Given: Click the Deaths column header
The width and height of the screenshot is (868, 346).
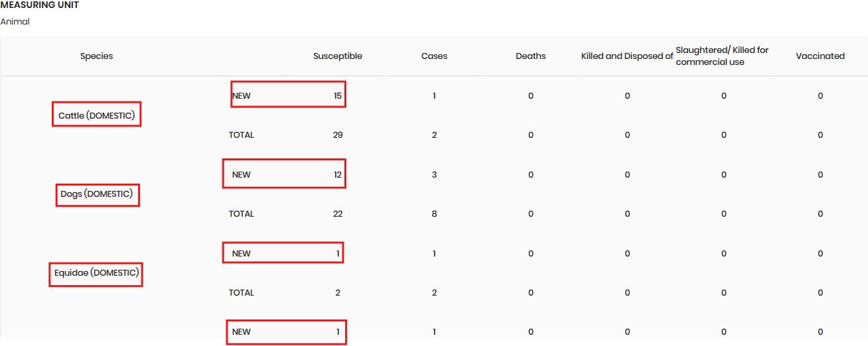Looking at the screenshot, I should [x=530, y=56].
